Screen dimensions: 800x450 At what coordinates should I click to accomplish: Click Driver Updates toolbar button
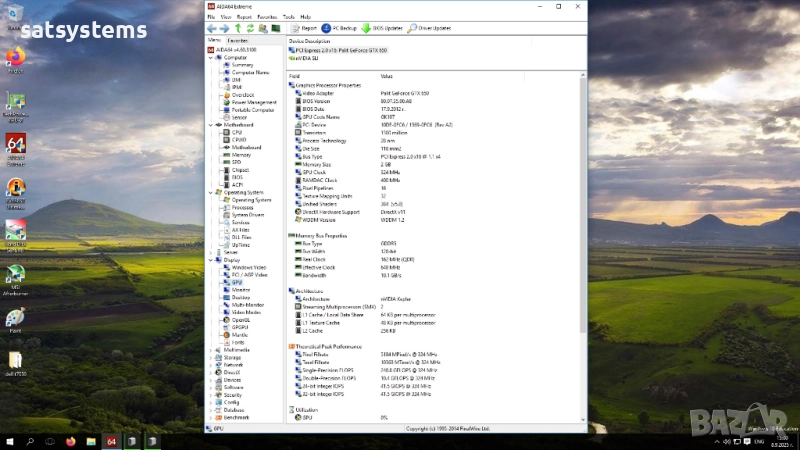(430, 28)
